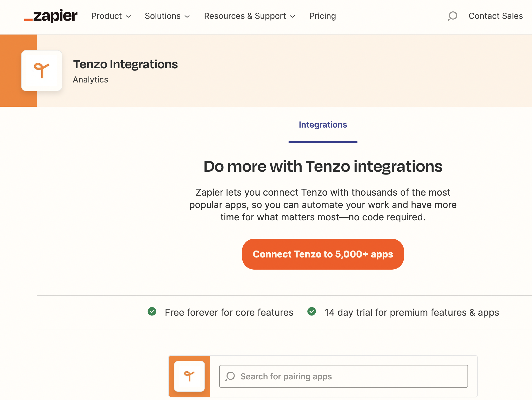Click Connect Tenzo to 5,000+ apps button
The height and width of the screenshot is (400, 532).
tap(323, 254)
